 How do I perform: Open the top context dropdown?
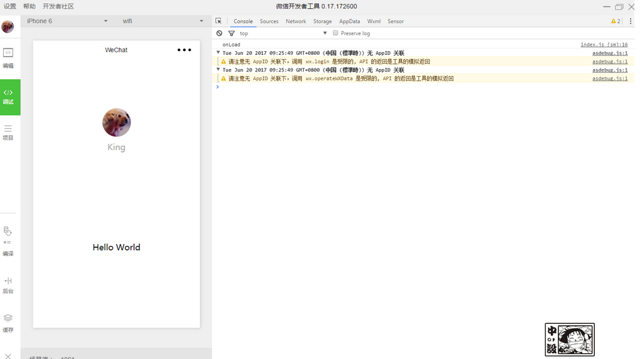tap(283, 33)
